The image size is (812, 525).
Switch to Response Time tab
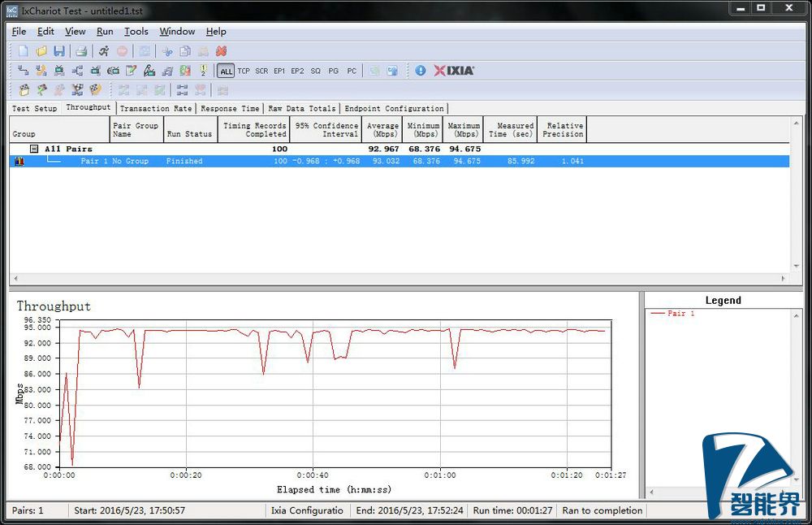coord(230,108)
